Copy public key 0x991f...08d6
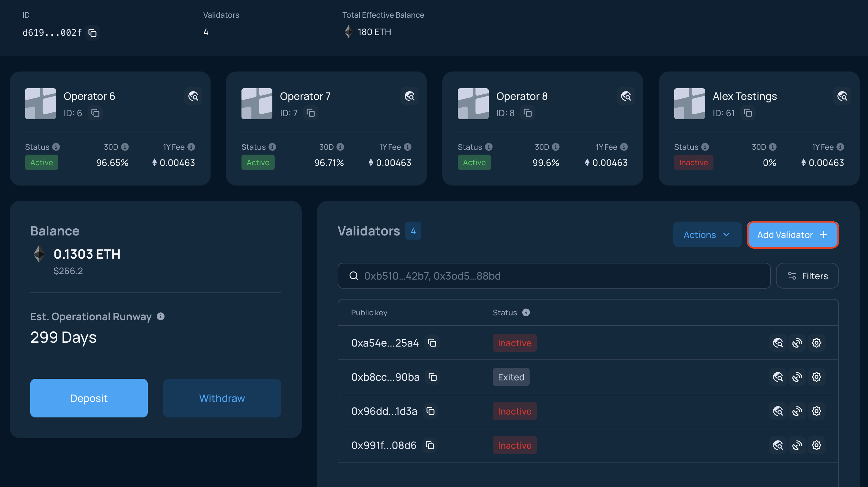 430,445
